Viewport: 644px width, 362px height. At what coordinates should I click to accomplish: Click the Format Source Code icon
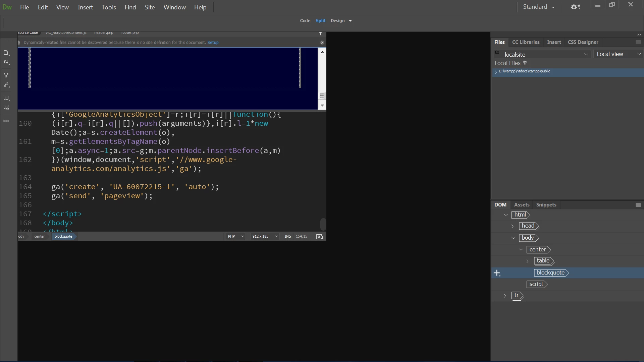(x=6, y=85)
